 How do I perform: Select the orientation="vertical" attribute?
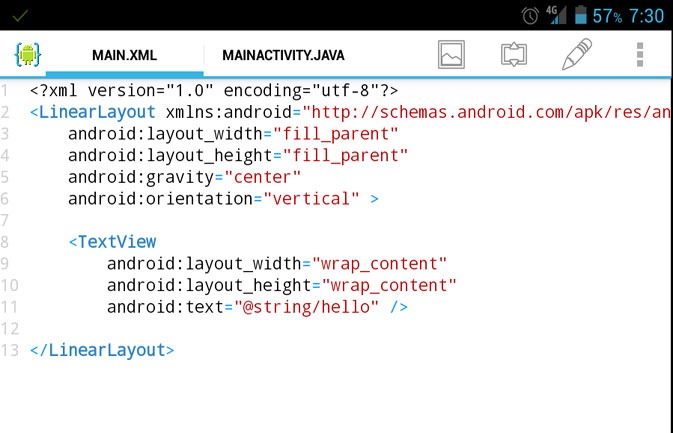pos(214,199)
